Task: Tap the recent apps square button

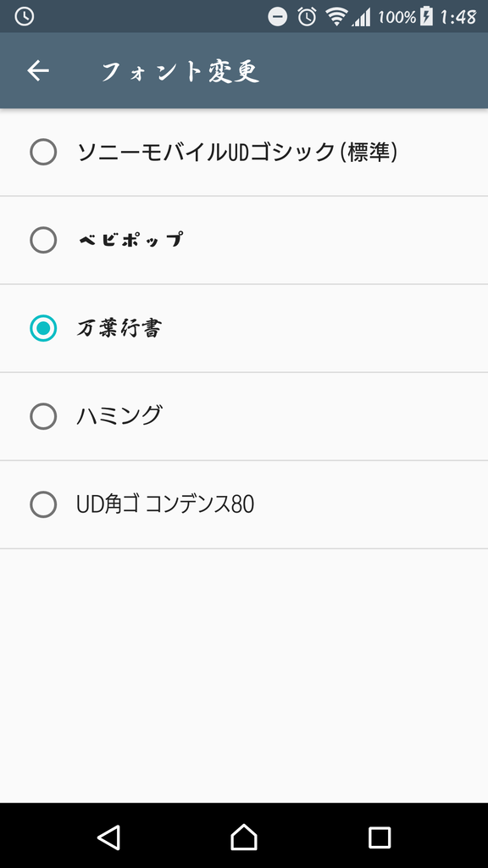Action: click(380, 837)
